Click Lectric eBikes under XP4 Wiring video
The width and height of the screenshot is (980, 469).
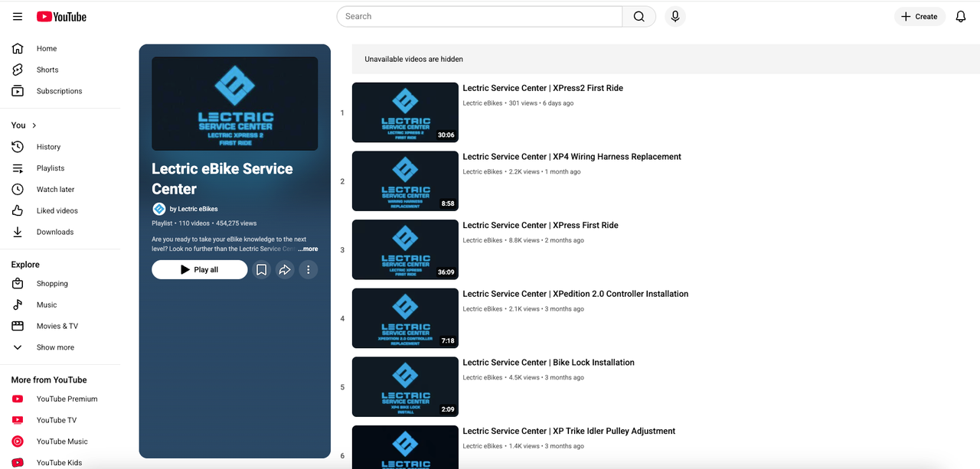(482, 172)
